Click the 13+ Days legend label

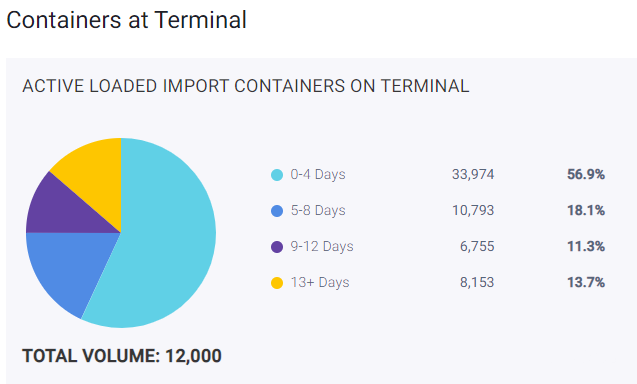click(x=320, y=282)
